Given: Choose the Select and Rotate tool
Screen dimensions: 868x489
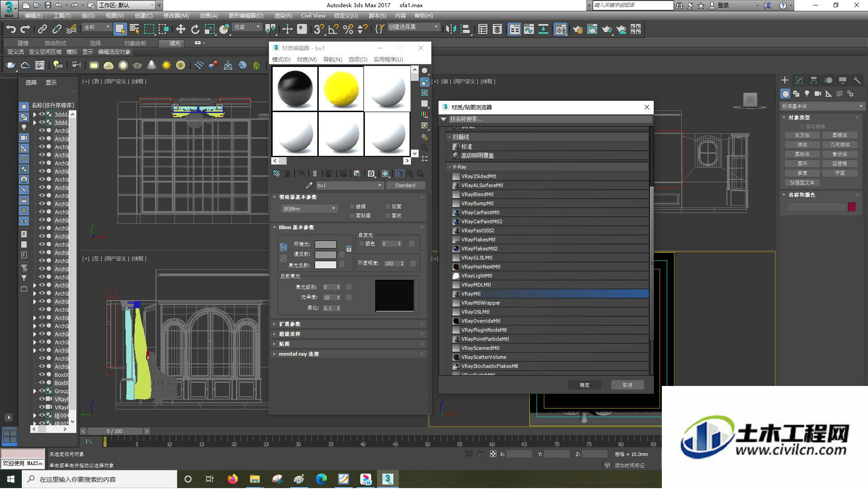Looking at the screenshot, I should point(195,29).
